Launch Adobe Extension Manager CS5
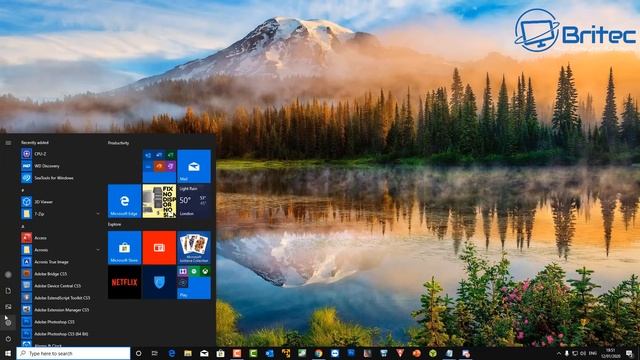 pyautogui.click(x=60, y=310)
